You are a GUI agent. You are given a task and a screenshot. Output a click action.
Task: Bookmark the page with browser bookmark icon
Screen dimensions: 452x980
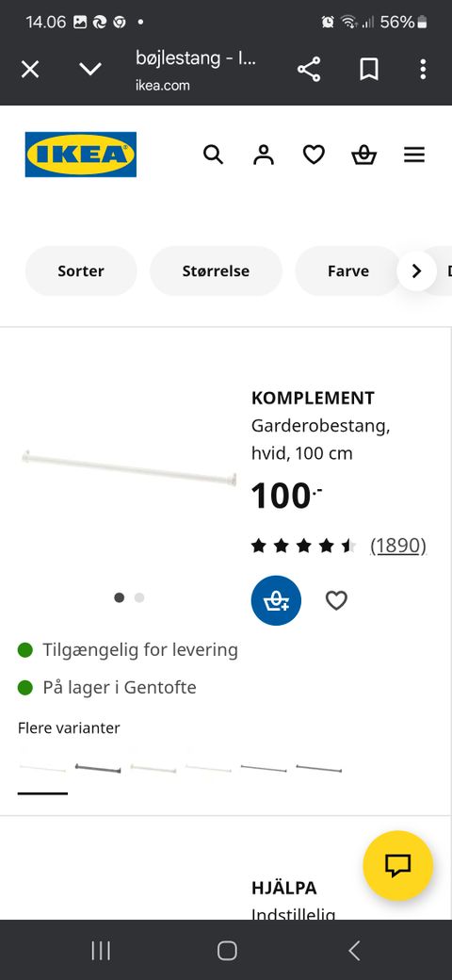(369, 70)
